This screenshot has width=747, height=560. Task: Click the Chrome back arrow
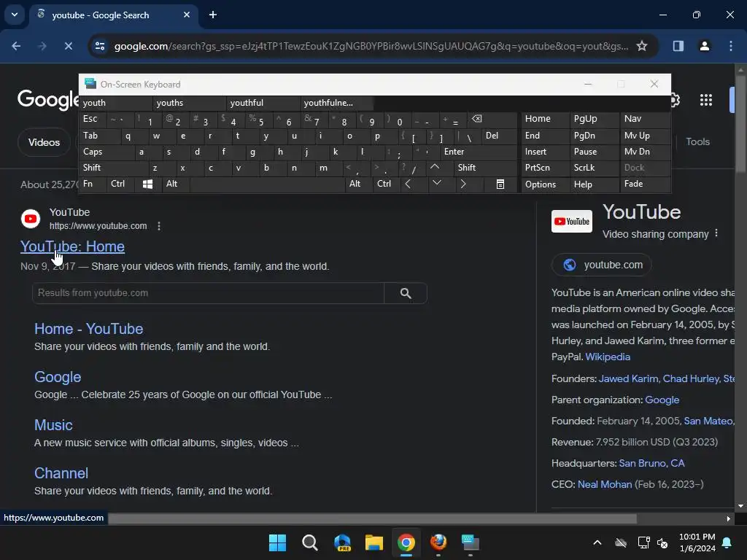16,46
